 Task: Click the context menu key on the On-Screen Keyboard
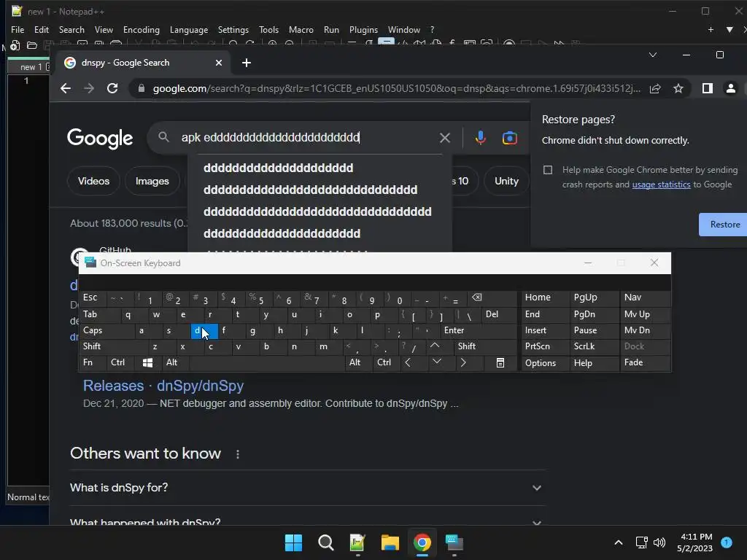(x=500, y=363)
